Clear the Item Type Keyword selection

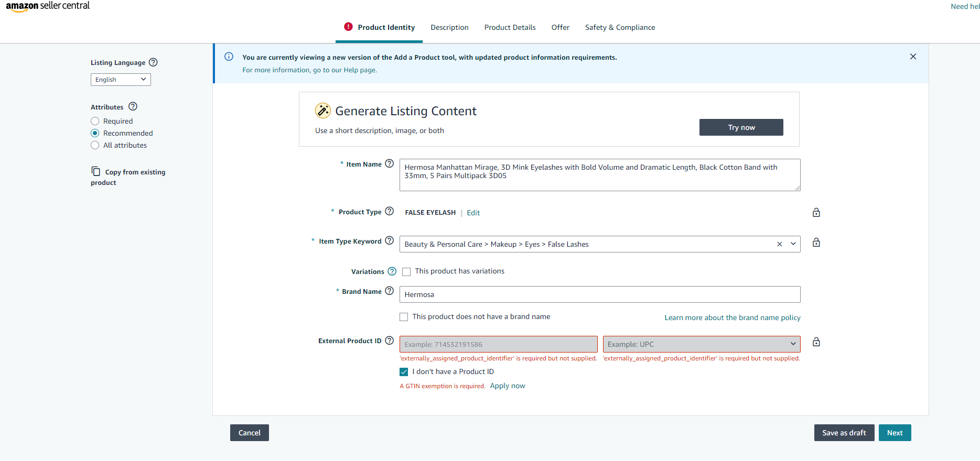[x=780, y=244]
